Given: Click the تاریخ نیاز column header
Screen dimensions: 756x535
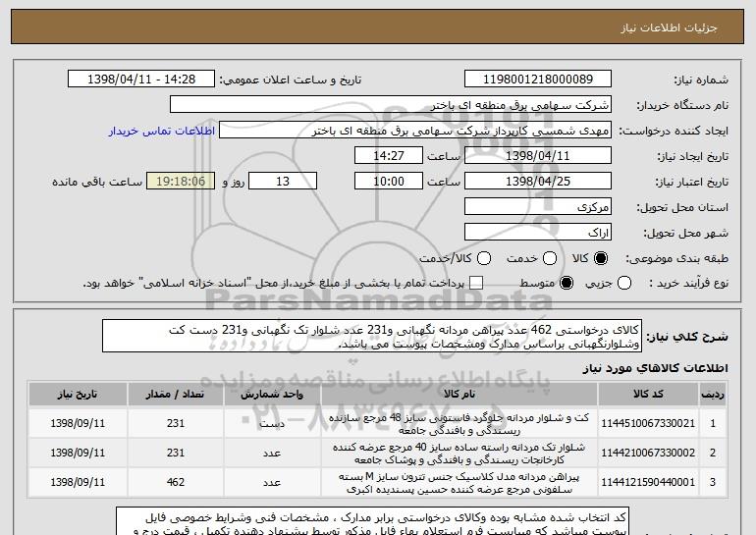Looking at the screenshot, I should click(78, 395).
